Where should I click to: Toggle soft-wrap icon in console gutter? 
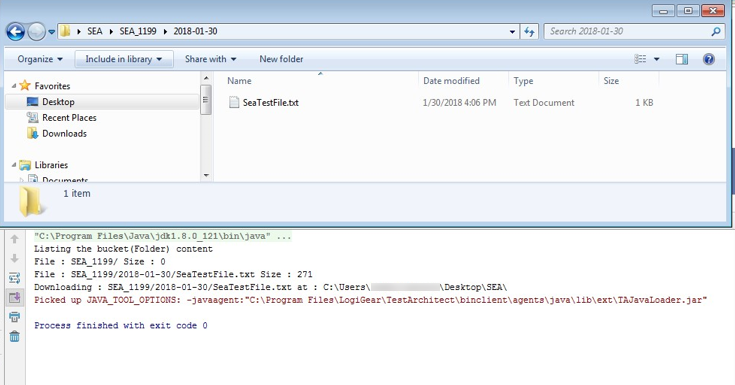pos(15,278)
